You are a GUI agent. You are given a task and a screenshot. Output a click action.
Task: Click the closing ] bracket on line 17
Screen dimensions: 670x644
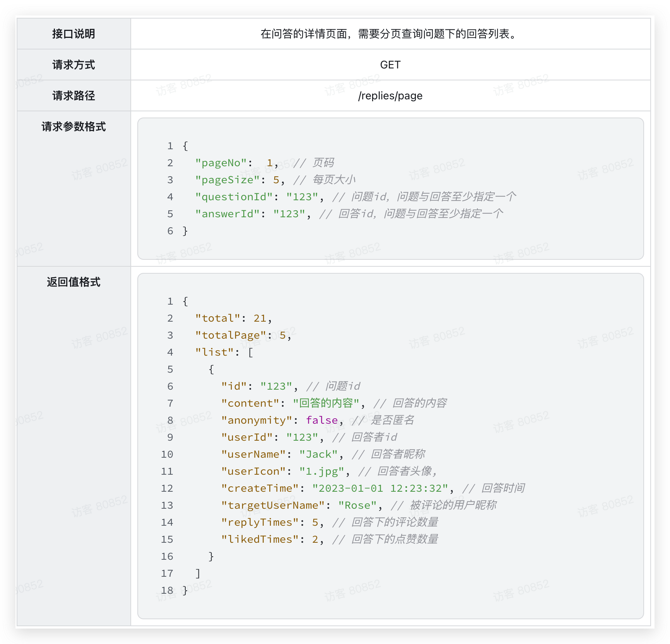pos(198,573)
